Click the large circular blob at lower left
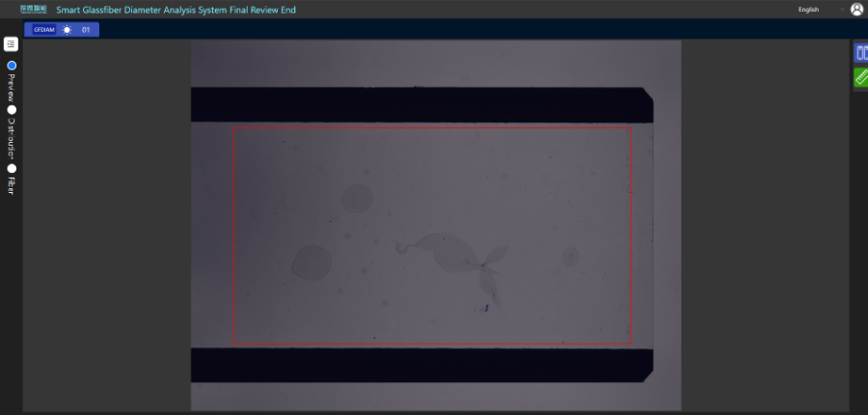 [x=312, y=263]
